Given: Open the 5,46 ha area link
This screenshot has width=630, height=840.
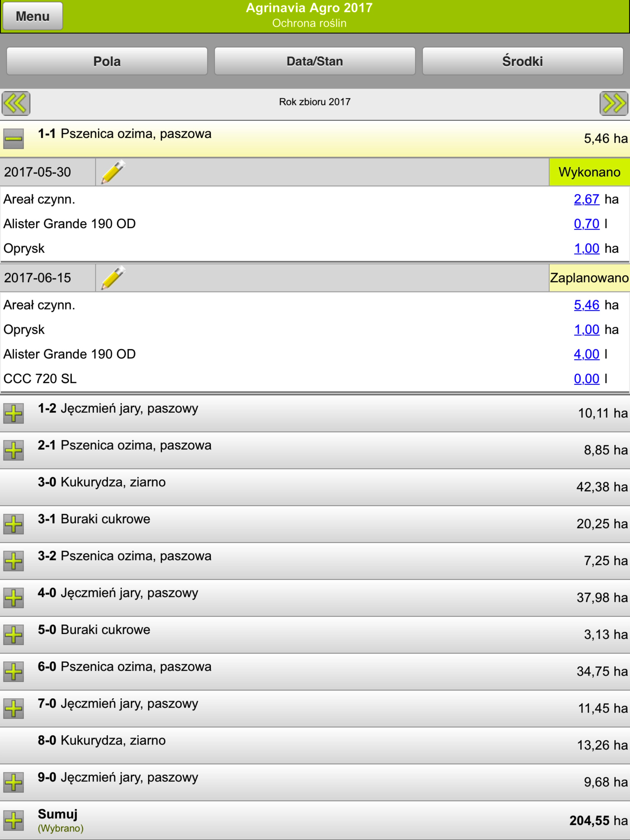Looking at the screenshot, I should click(x=586, y=305).
